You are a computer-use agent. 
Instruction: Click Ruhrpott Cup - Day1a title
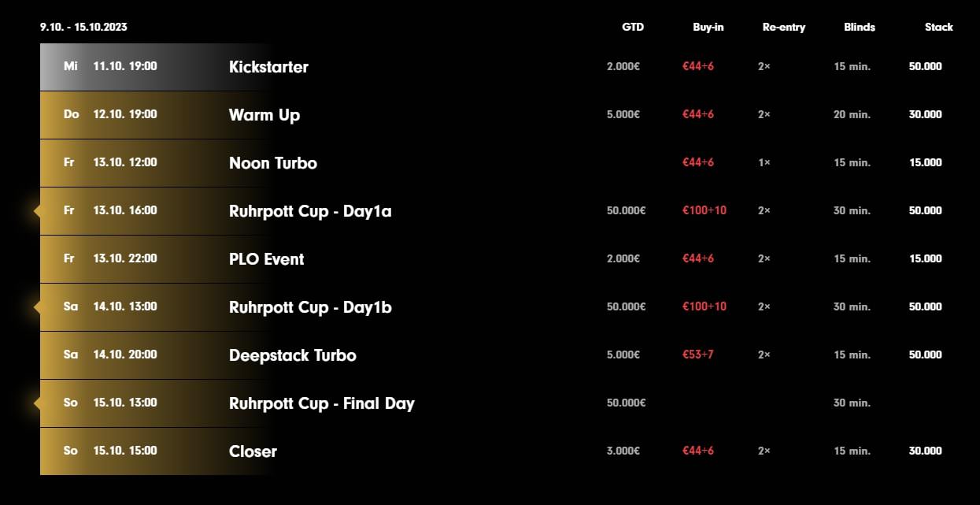point(310,211)
